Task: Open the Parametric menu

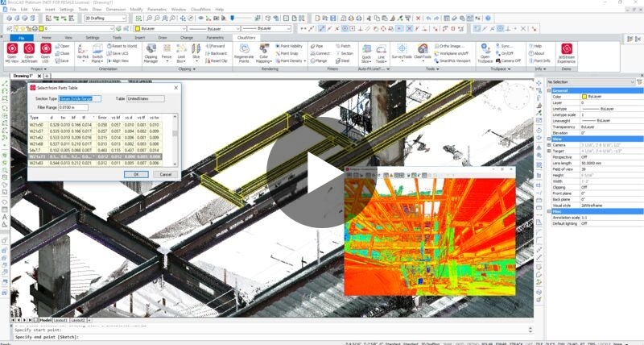Action: tap(157, 9)
